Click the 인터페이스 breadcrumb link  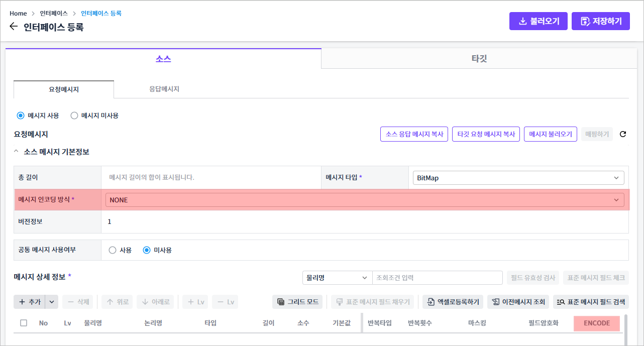point(54,14)
